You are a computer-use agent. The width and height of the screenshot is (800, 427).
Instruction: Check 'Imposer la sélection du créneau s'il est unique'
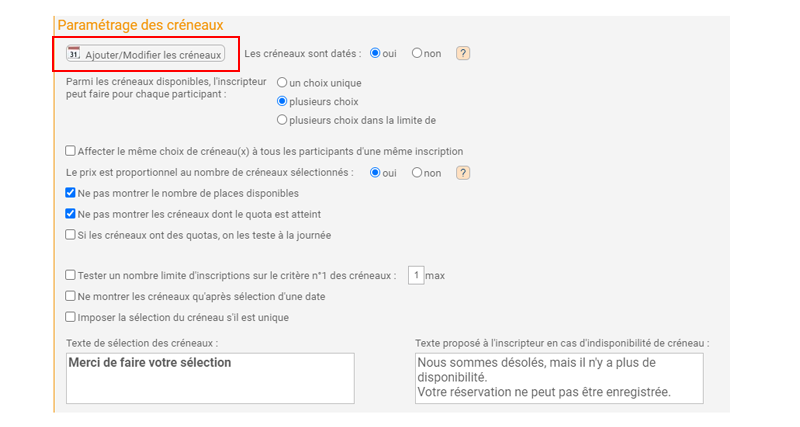coord(70,317)
